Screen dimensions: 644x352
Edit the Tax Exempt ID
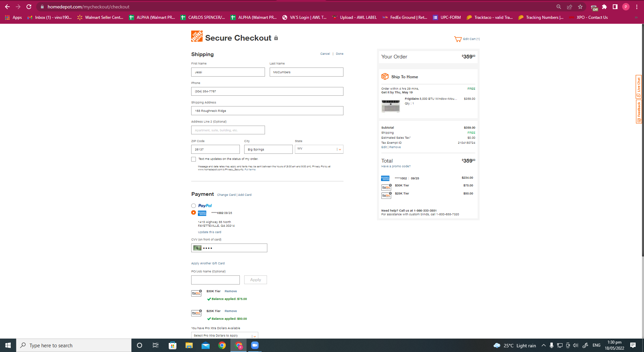click(384, 147)
